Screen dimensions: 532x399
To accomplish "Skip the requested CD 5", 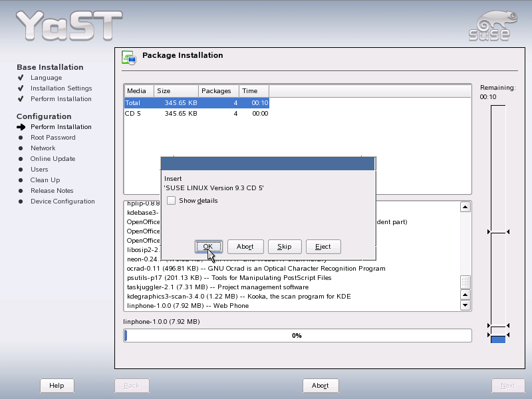I will 285,247.
